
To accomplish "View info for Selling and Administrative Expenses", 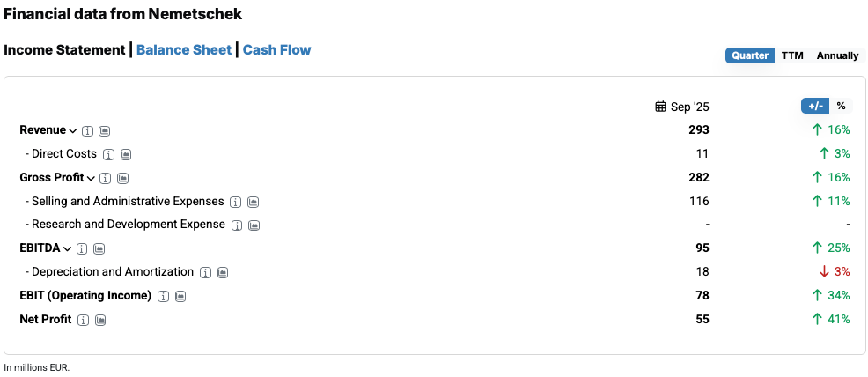I will [x=236, y=202].
